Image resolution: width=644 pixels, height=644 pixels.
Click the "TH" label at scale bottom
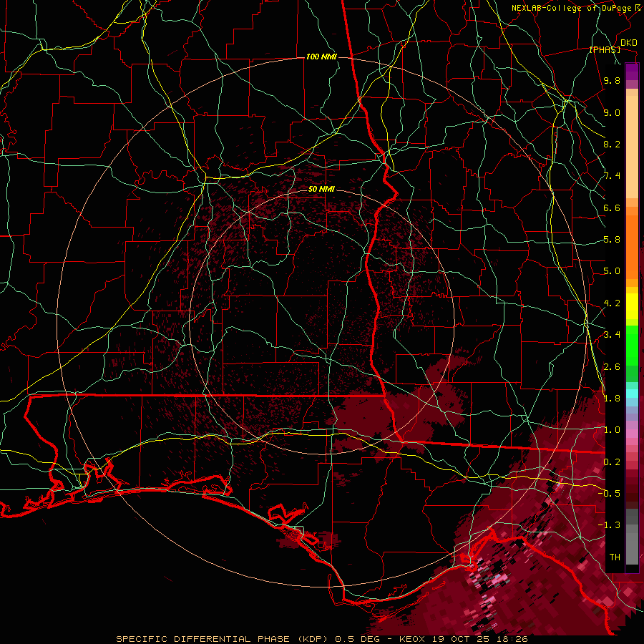[x=615, y=557]
